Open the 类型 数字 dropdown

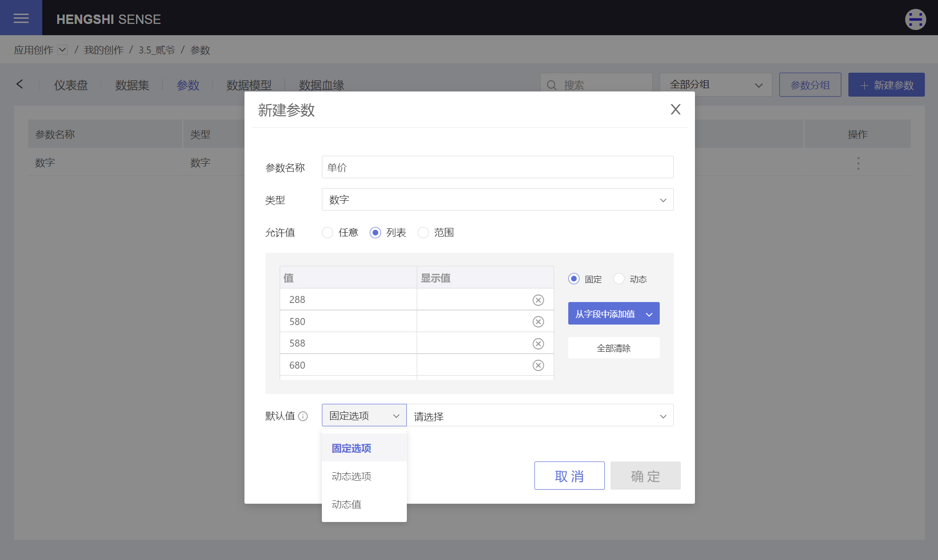[497, 199]
